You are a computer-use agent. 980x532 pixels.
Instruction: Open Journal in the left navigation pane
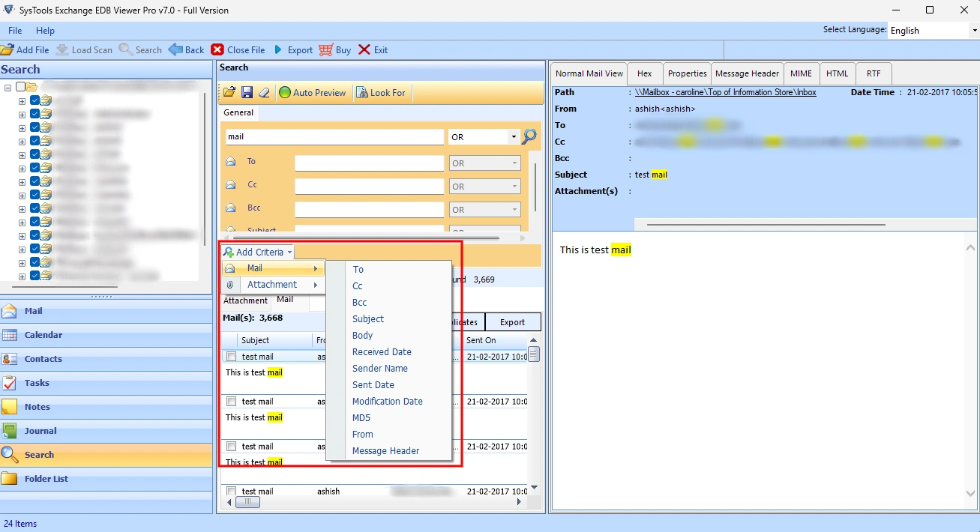[x=106, y=431]
